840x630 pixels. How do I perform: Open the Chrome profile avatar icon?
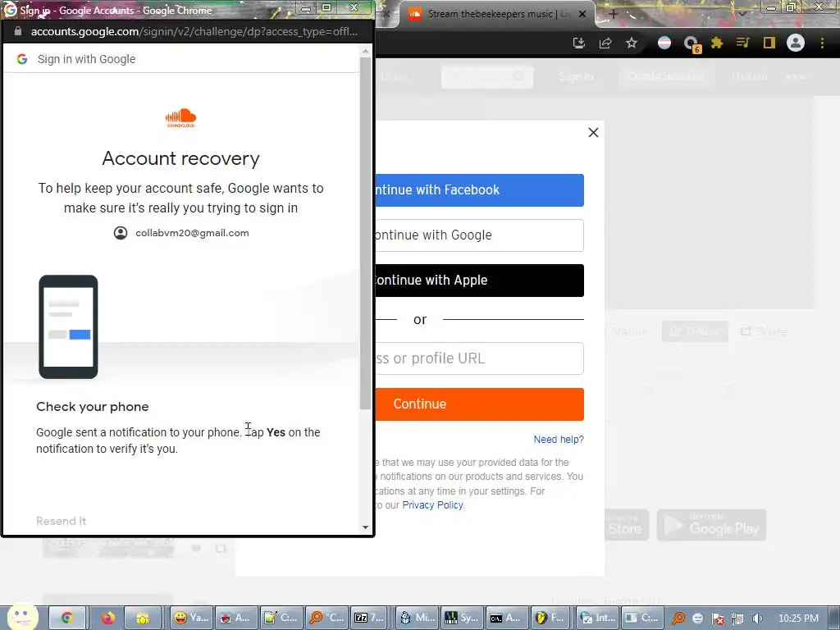click(796, 43)
